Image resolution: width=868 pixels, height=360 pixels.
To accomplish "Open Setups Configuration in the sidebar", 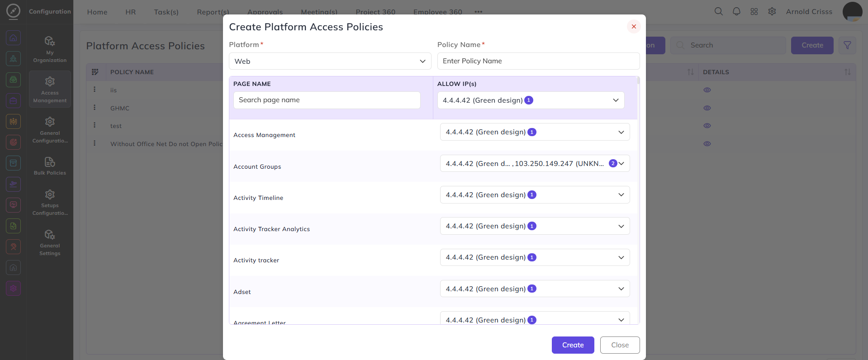I will tap(50, 203).
